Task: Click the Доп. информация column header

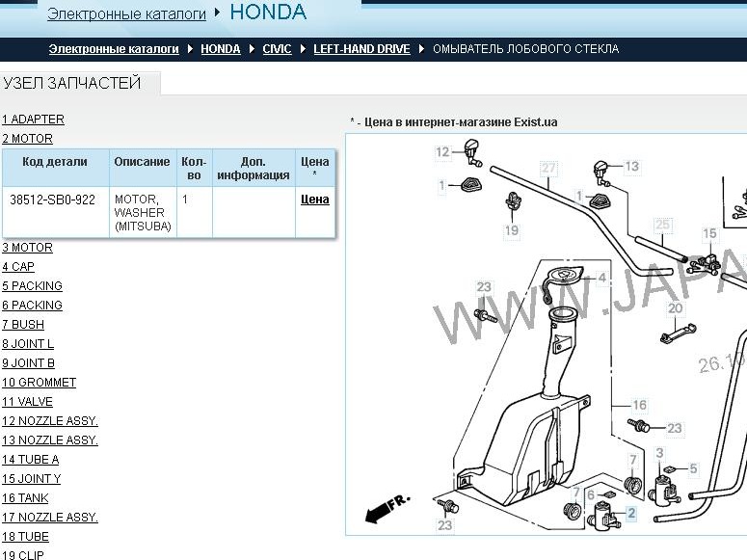Action: point(253,169)
